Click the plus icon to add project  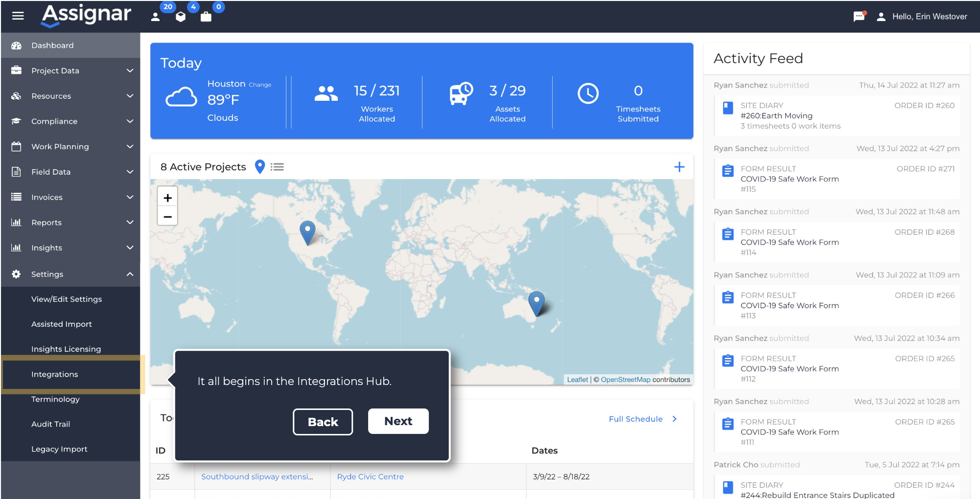(679, 167)
